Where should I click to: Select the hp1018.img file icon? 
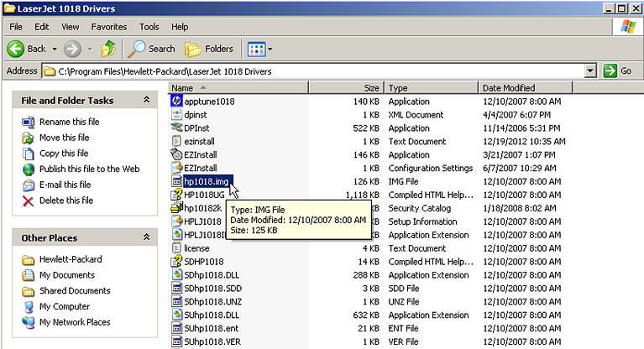pyautogui.click(x=176, y=181)
